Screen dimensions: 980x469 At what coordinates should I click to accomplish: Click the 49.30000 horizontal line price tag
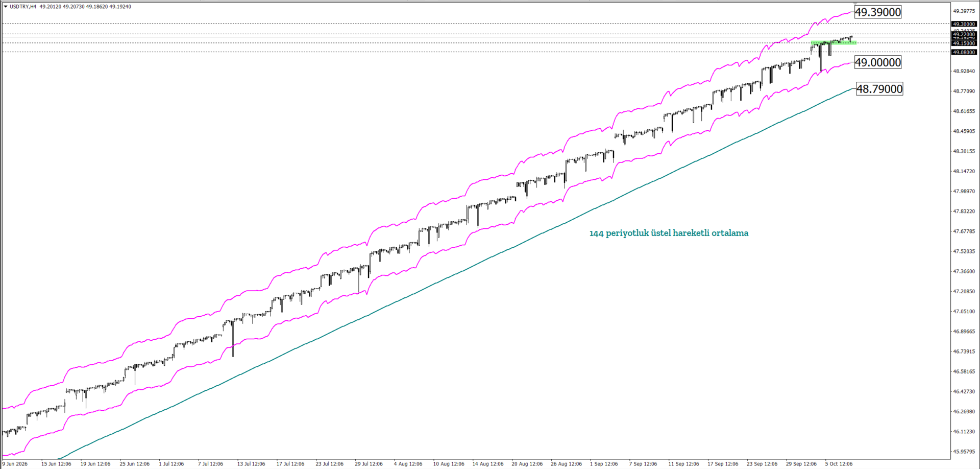pyautogui.click(x=964, y=24)
